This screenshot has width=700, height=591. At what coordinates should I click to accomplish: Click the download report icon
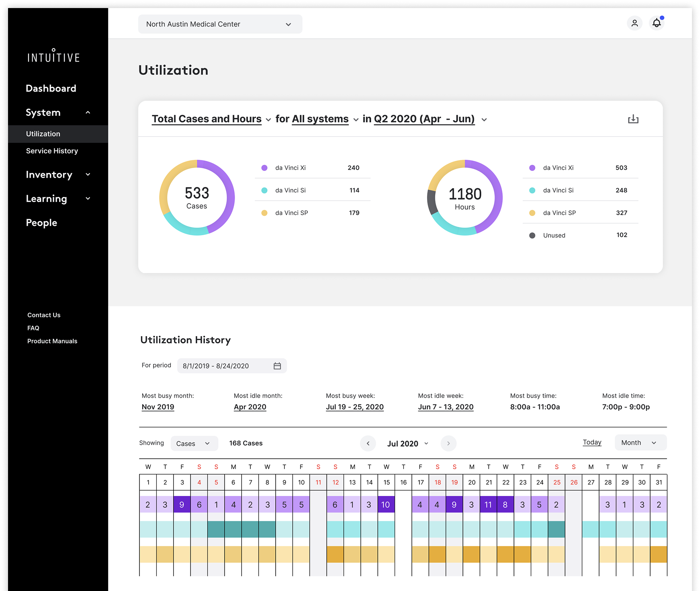pos(633,119)
